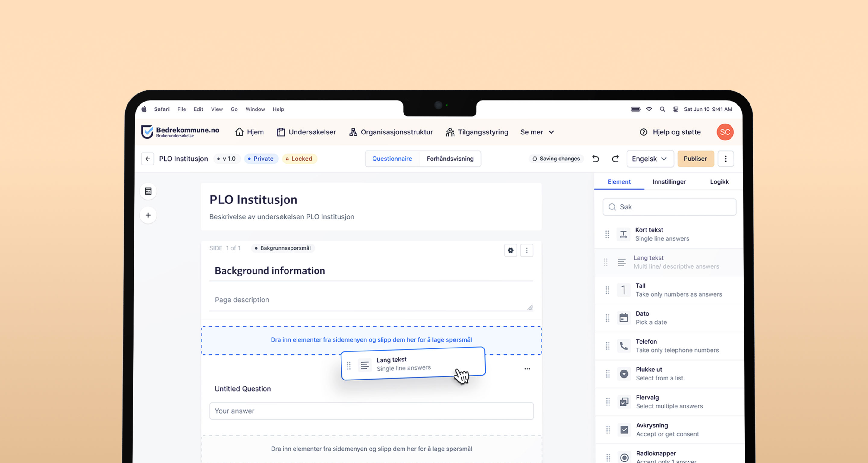Viewport: 868px width, 463px height.
Task: Redo the last change
Action: point(615,159)
